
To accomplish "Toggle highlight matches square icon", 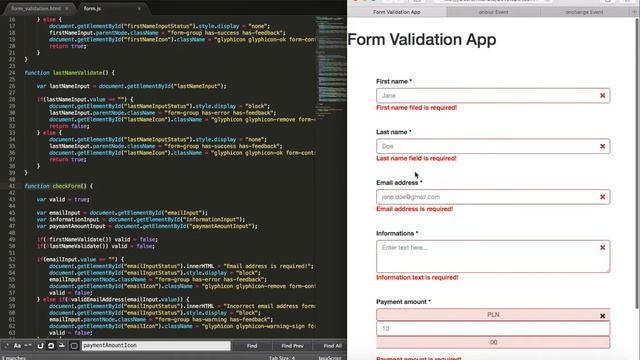I will 74,346.
